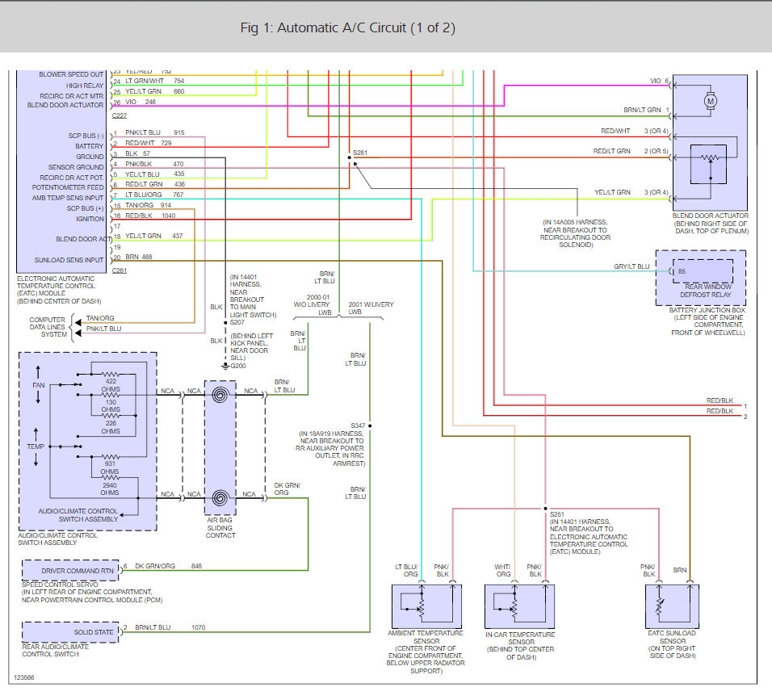Click wire label BRN/LT BLU 1070
The image size is (772, 700).
pyautogui.click(x=170, y=627)
